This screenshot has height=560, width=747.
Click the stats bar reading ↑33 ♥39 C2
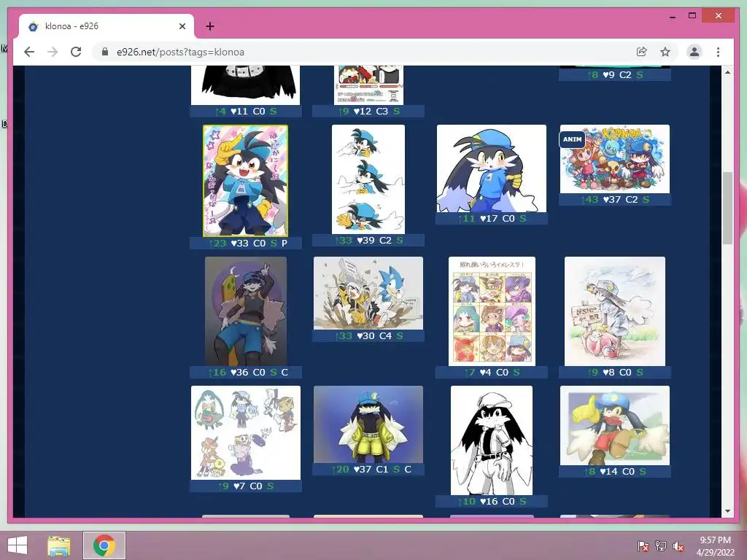click(x=368, y=240)
